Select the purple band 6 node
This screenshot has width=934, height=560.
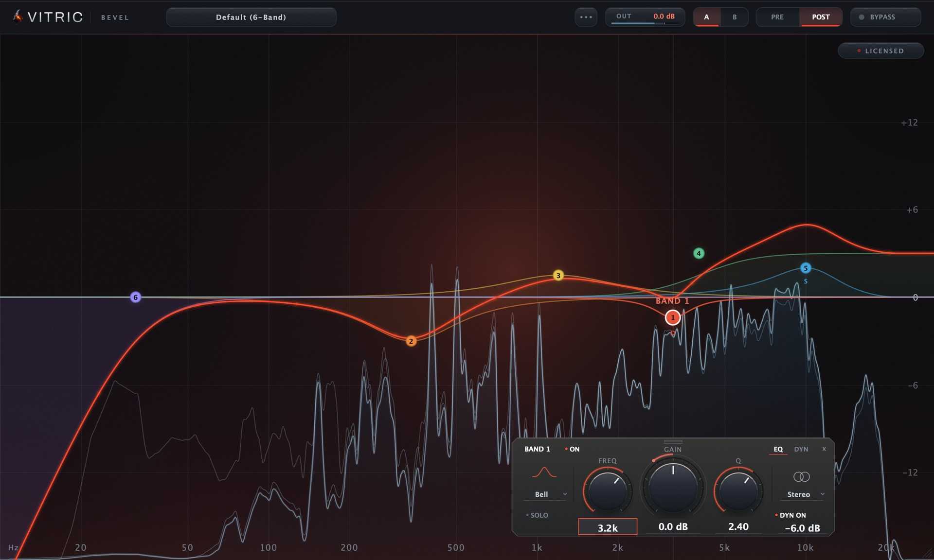[x=136, y=297]
